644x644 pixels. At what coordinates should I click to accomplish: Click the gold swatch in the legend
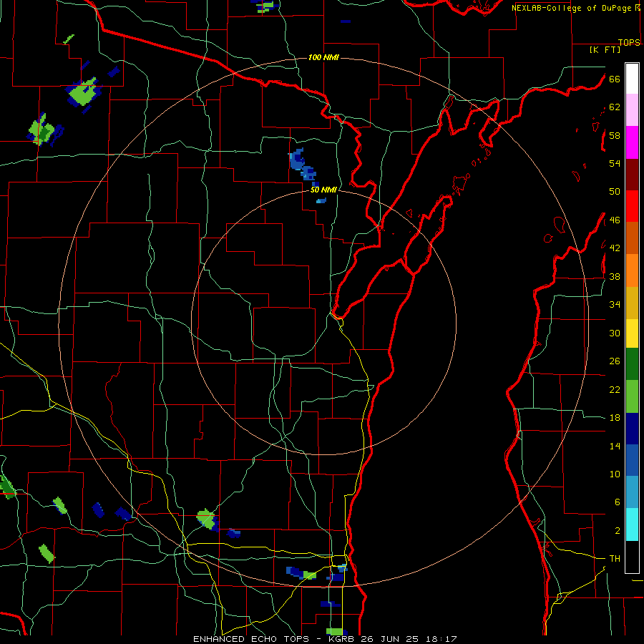(632, 303)
